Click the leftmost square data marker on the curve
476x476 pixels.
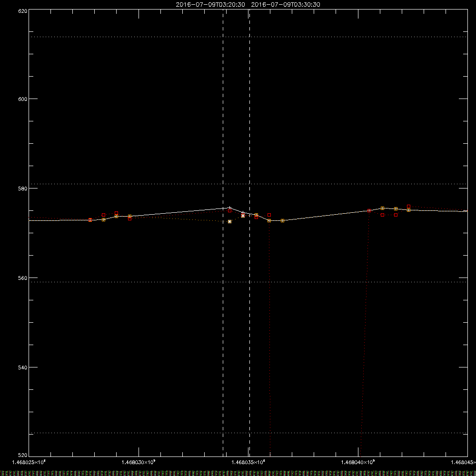point(90,220)
